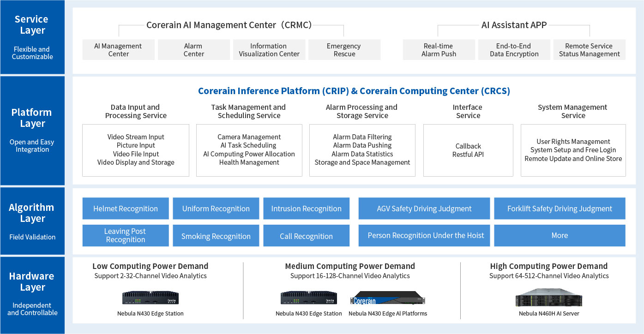
Task: Choose the Intrusion Recognition tile
Action: coord(306,209)
